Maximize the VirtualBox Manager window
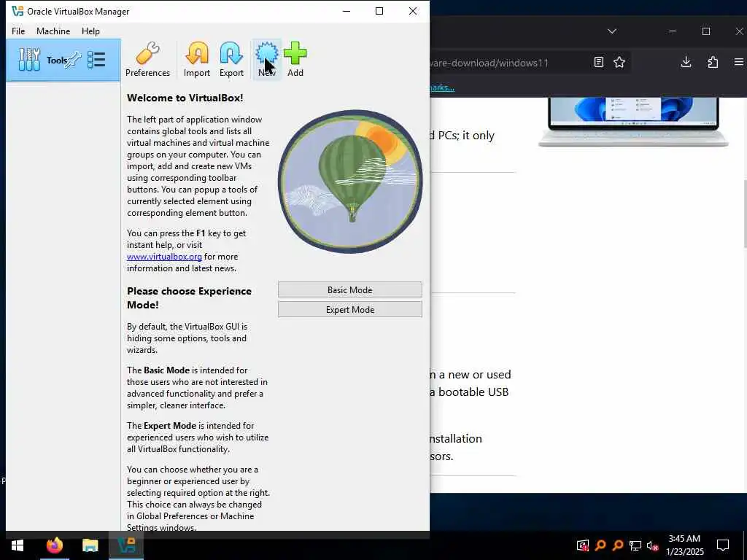 [379, 11]
